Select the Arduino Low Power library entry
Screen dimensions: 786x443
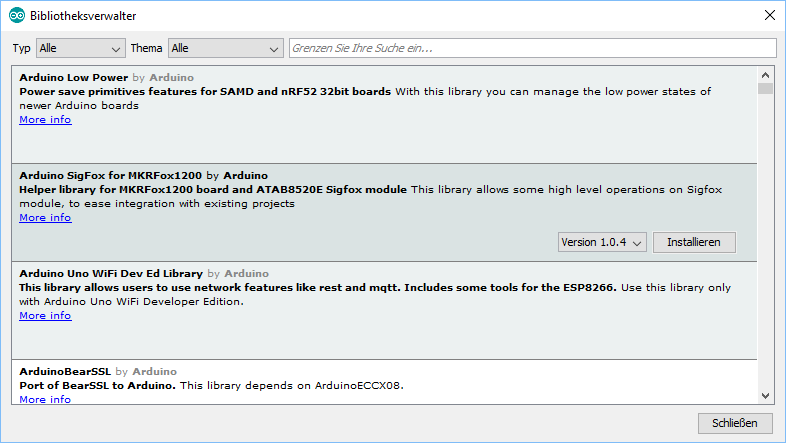(x=384, y=115)
